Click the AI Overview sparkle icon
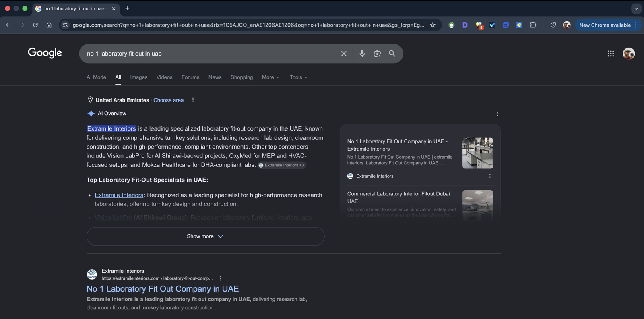 tap(91, 114)
